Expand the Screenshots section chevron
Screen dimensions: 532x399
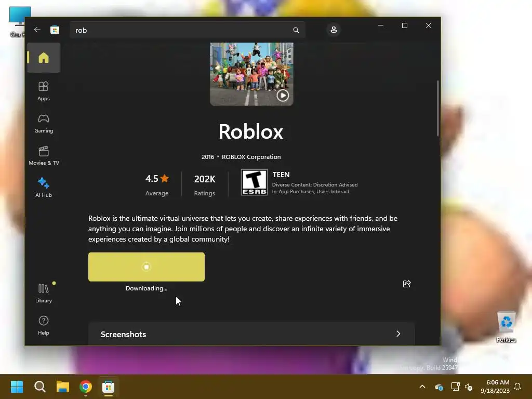tap(398, 334)
